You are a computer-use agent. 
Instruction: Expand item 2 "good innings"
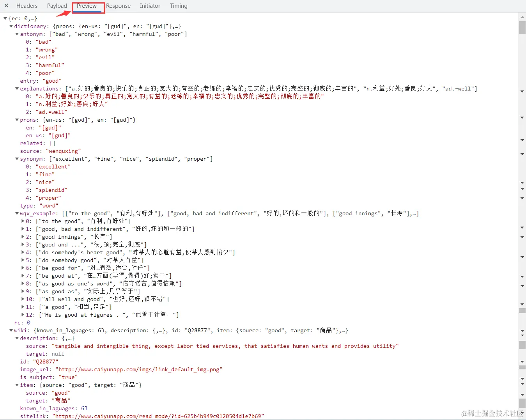point(23,237)
